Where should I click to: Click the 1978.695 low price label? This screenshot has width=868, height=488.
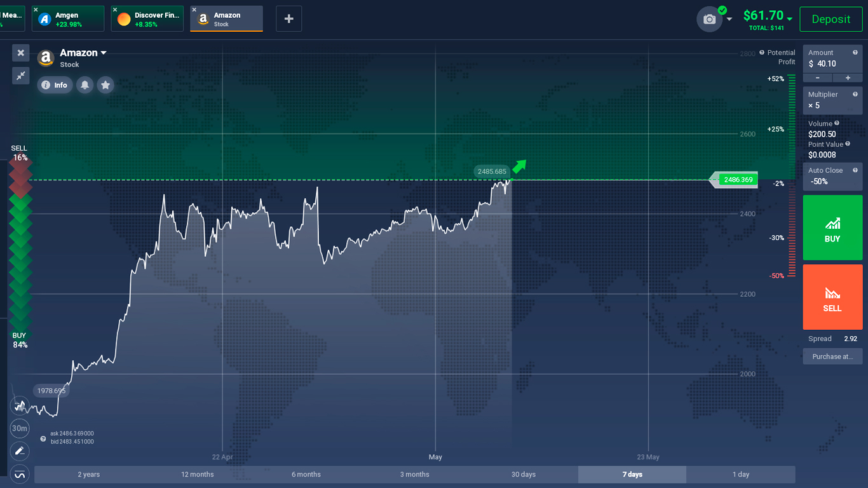51,391
